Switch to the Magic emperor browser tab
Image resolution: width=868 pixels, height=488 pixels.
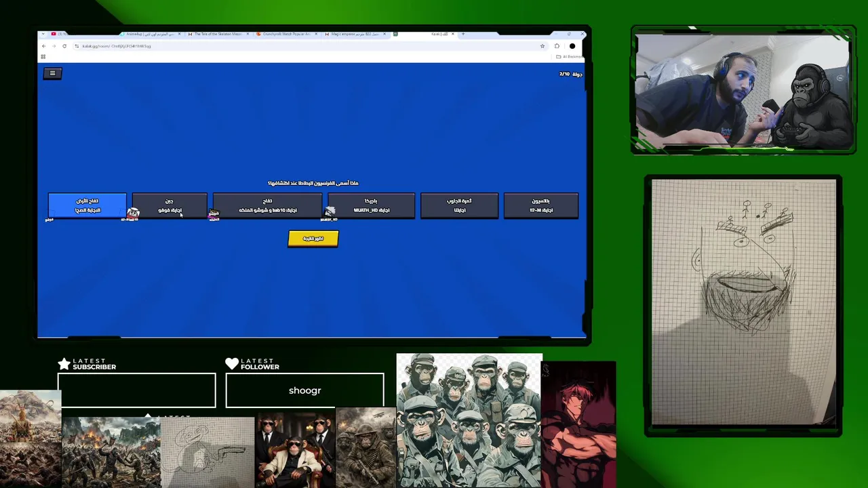point(356,34)
